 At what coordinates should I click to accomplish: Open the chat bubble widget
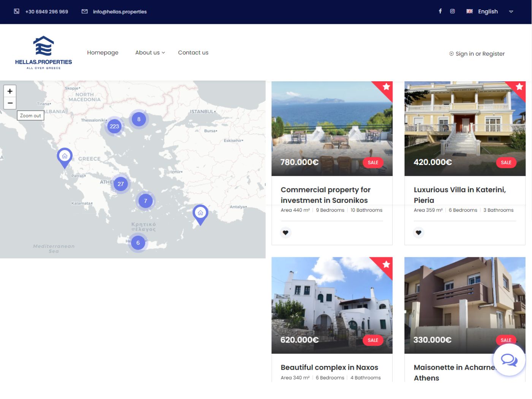(x=509, y=359)
